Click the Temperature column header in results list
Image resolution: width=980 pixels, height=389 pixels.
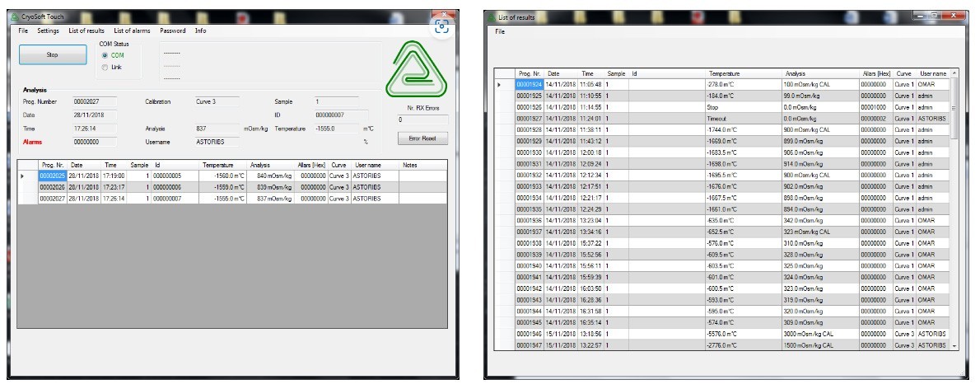(724, 73)
